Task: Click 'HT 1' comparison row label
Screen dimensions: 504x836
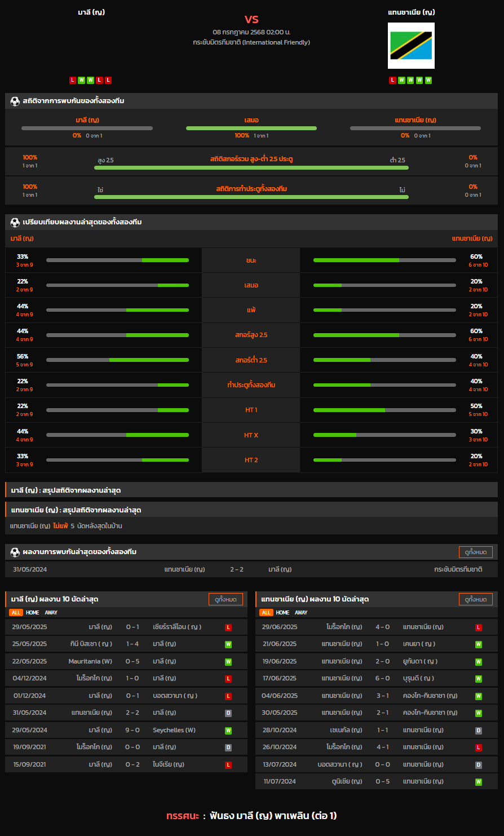Action: [251, 410]
